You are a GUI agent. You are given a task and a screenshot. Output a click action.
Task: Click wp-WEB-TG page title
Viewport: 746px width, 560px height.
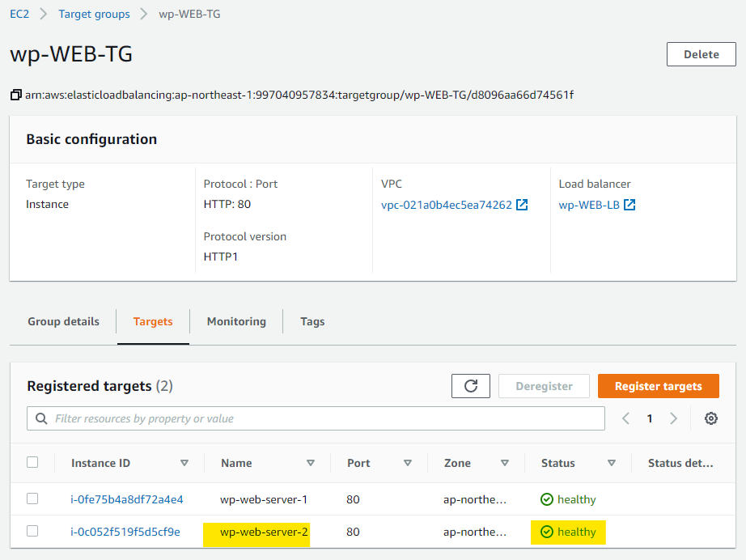pyautogui.click(x=71, y=53)
